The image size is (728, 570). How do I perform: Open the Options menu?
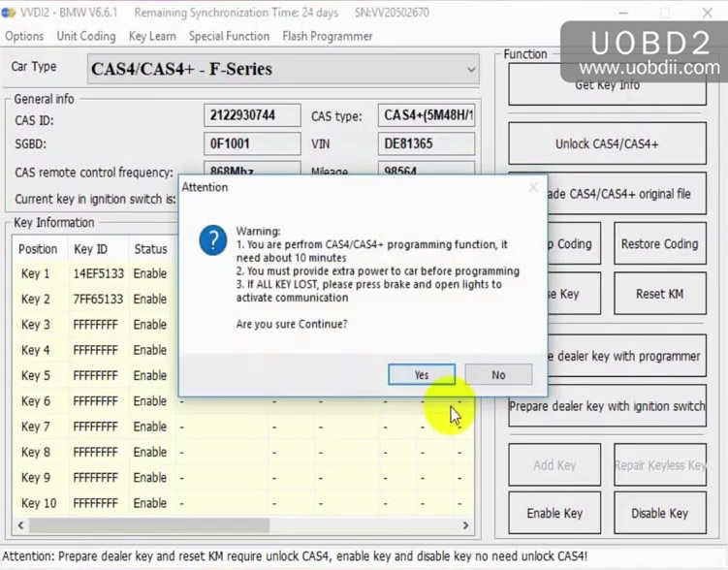click(x=24, y=36)
